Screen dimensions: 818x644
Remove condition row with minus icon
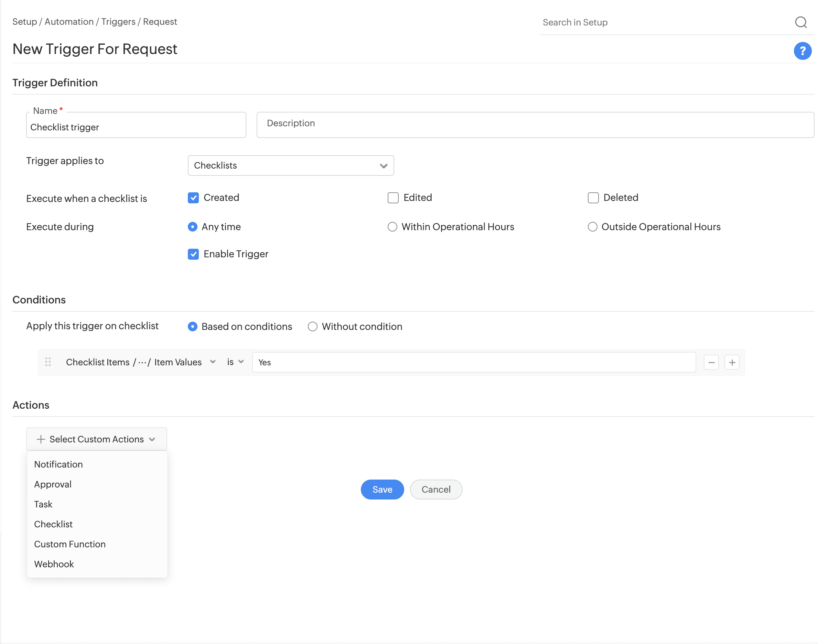[x=711, y=362]
